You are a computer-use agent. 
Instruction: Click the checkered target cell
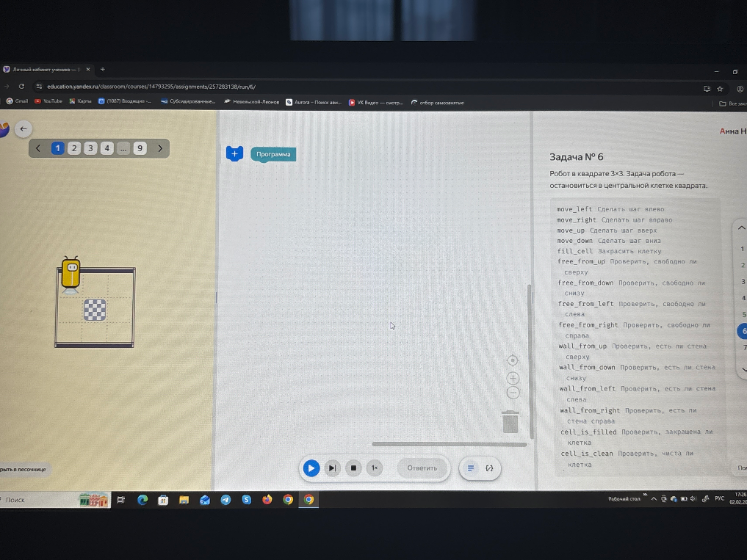click(95, 310)
